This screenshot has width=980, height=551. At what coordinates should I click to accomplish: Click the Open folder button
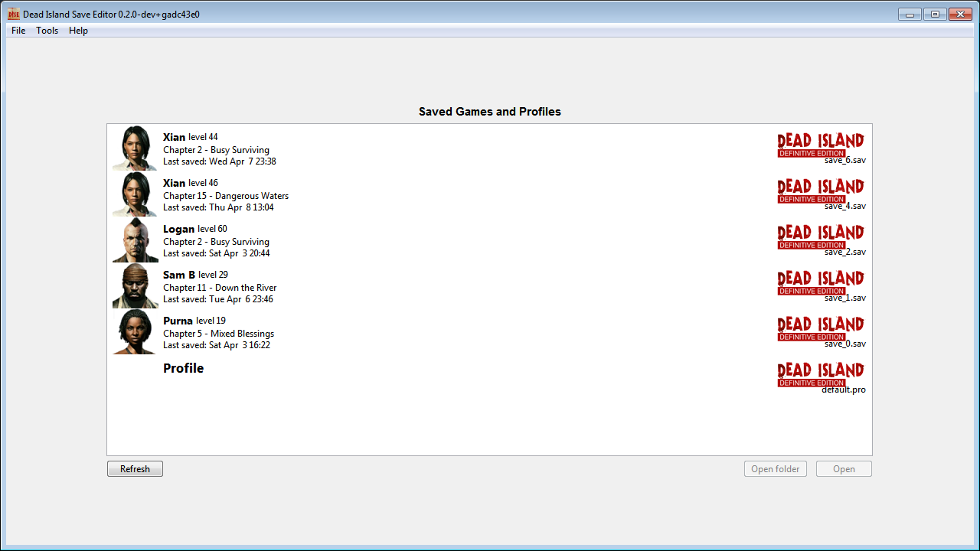[x=776, y=469]
